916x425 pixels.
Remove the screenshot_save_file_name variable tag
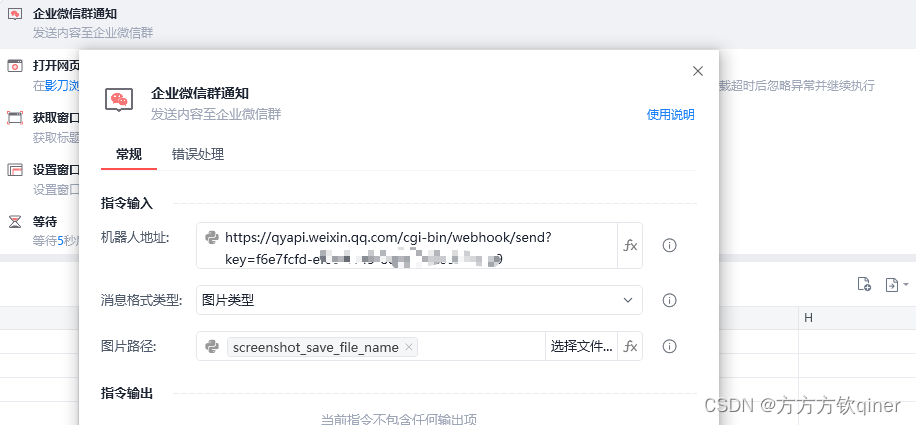tap(408, 347)
